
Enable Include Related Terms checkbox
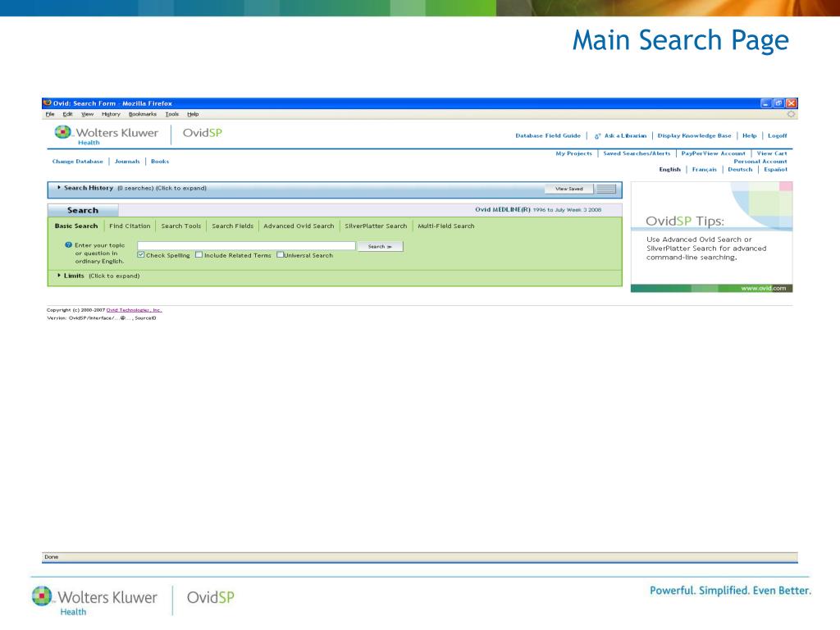[199, 254]
